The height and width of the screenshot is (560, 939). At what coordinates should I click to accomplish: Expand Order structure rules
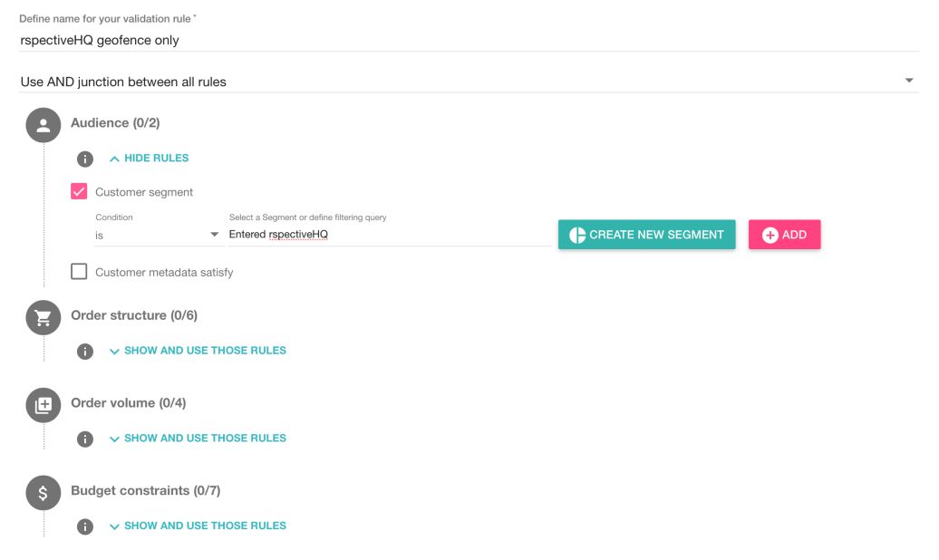pos(197,351)
